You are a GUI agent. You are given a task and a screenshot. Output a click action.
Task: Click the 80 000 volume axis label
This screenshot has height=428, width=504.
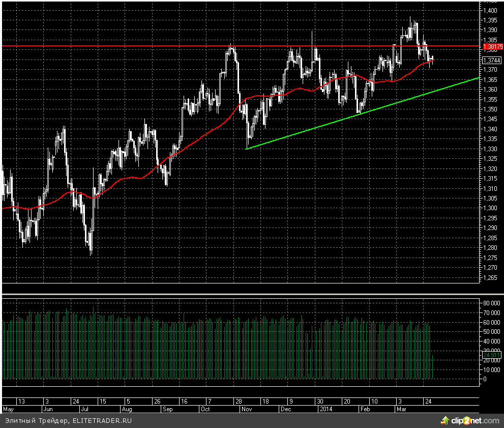(x=492, y=303)
